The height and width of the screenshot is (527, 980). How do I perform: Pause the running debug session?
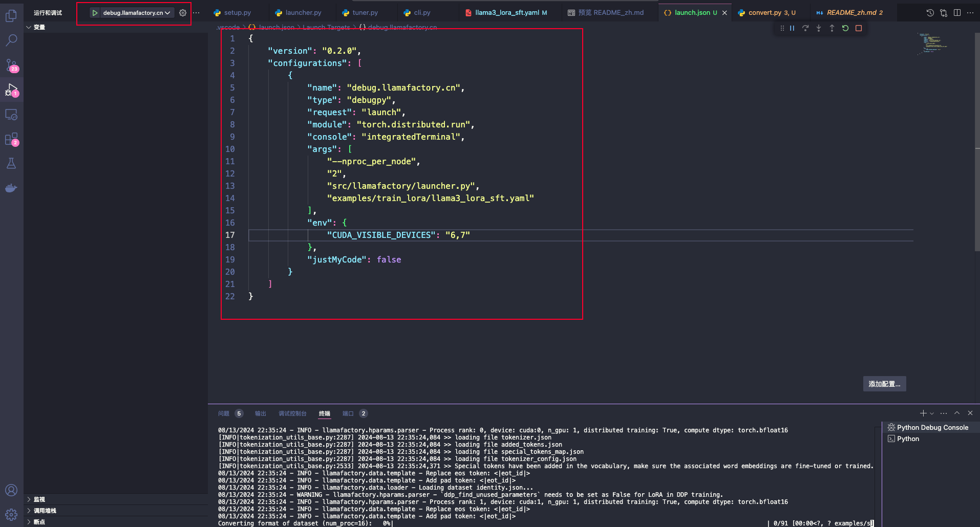[x=792, y=28]
